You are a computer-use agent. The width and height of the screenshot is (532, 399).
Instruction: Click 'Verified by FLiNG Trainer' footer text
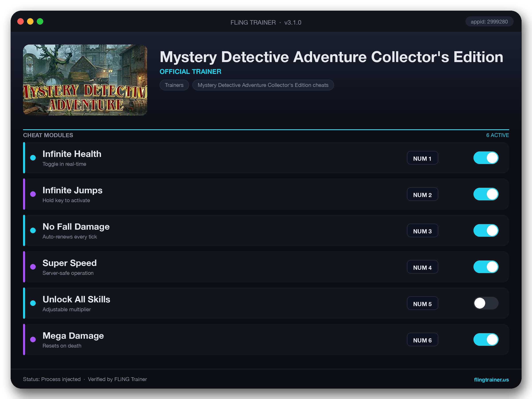[x=117, y=379]
